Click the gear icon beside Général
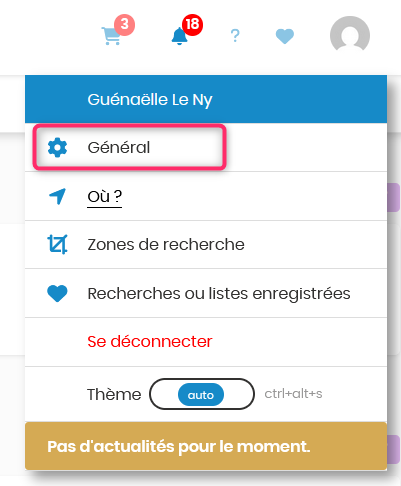Viewport: 401px width, 486px height. [x=57, y=147]
